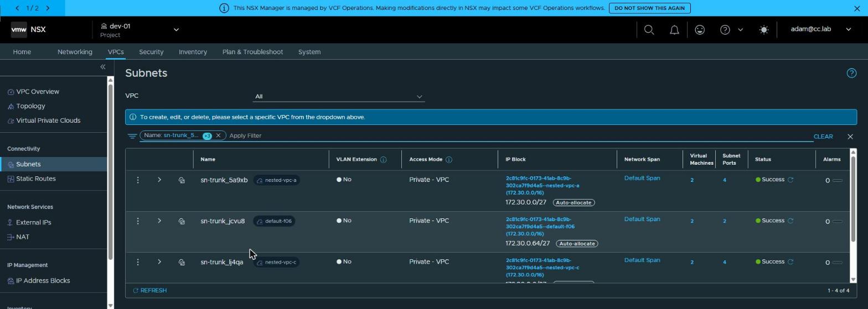Open Virtual Machines count for sn-trunk_jcvu8
868x309 pixels.
click(691, 221)
